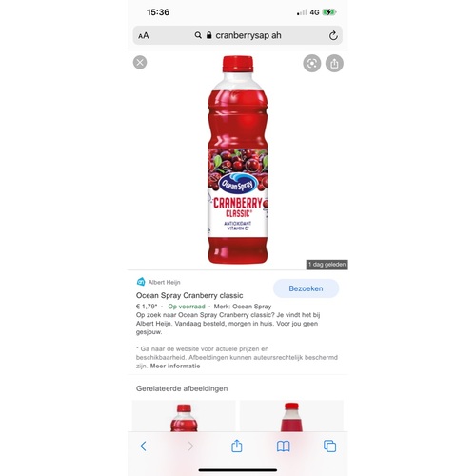
Task: Tap the search magnifier in address bar
Action: (x=198, y=35)
